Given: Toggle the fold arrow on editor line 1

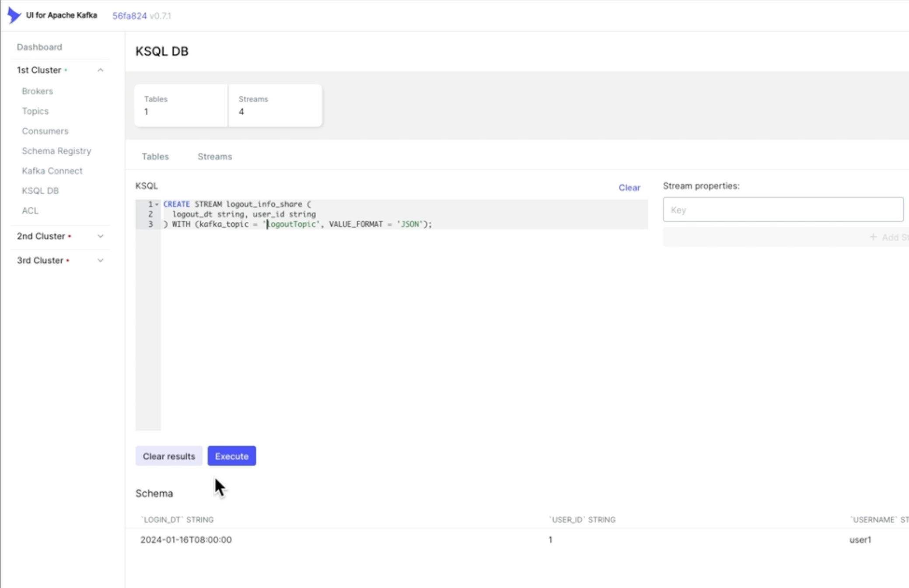Looking at the screenshot, I should (157, 204).
